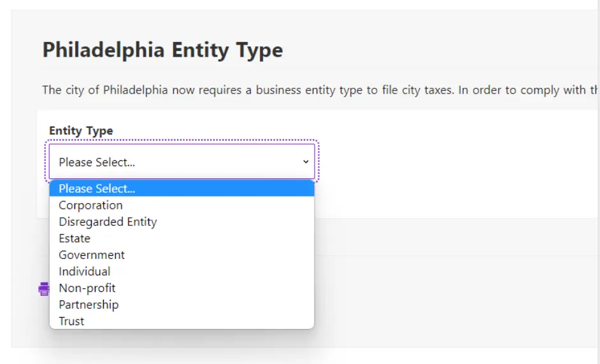Choose Government as the entity type
Image resolution: width=600 pixels, height=364 pixels.
pos(92,255)
